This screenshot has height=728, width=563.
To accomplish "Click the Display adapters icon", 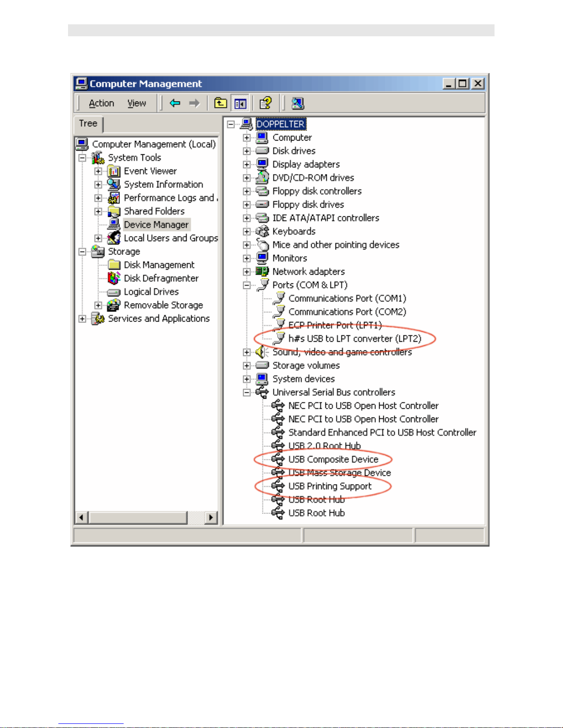I will coord(262,164).
